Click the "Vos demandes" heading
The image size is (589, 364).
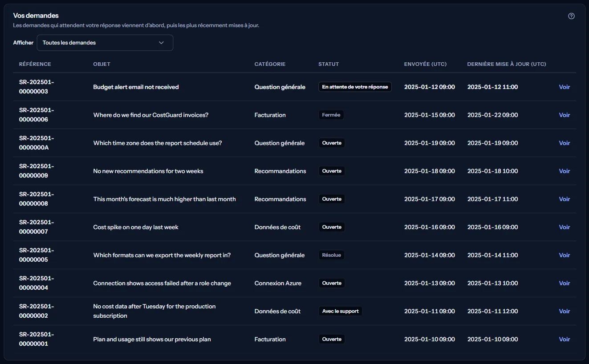(x=36, y=16)
